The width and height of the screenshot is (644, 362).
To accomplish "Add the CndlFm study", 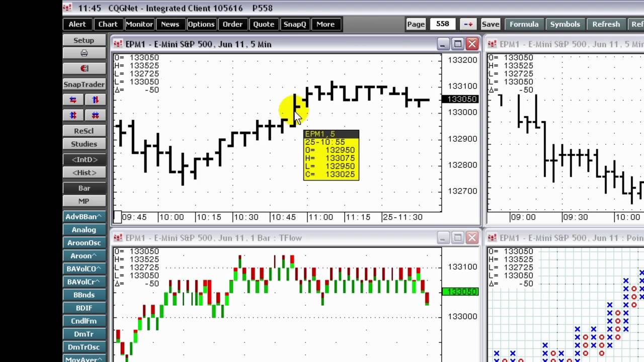I will [x=84, y=321].
